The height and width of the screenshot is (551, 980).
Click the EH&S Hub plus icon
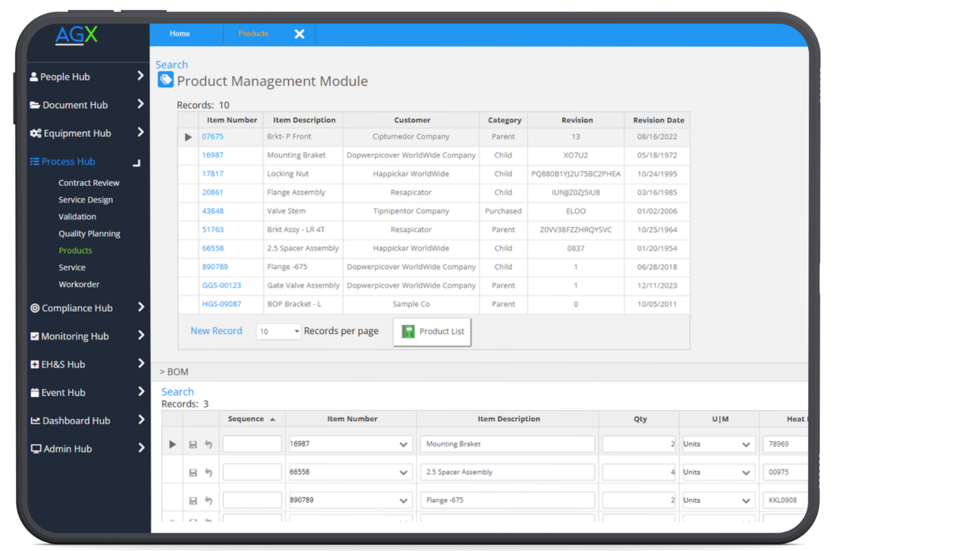(x=35, y=364)
